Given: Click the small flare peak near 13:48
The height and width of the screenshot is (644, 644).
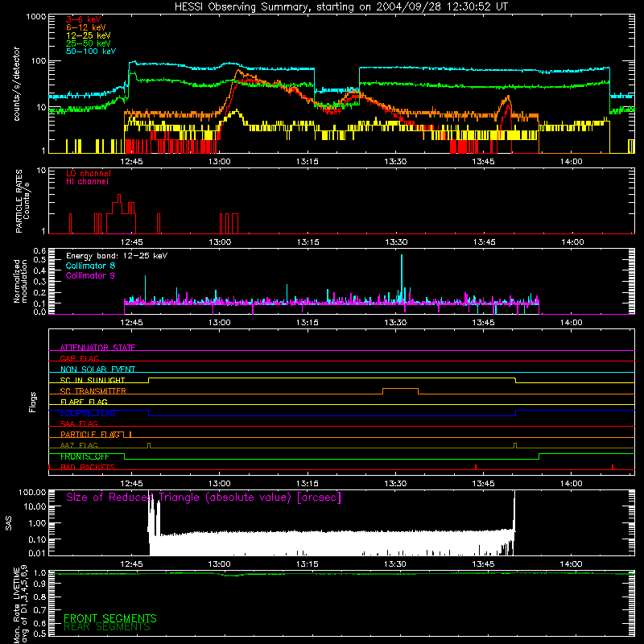Looking at the screenshot, I should [509, 97].
